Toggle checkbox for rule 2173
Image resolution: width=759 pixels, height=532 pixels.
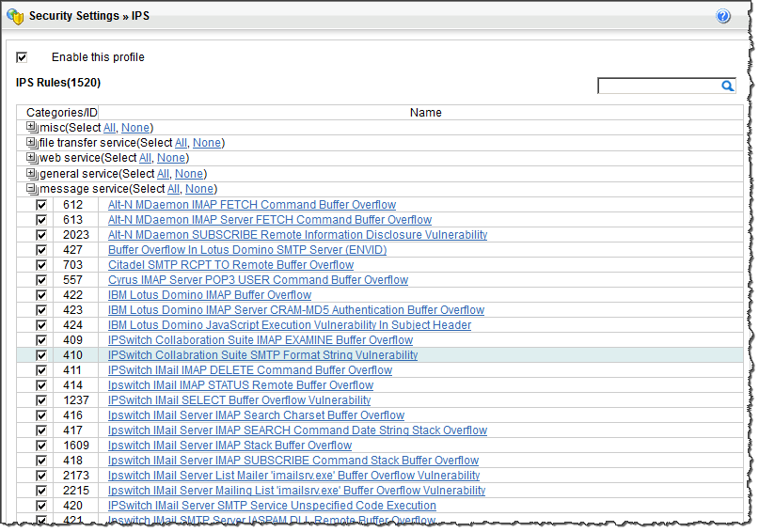41,476
